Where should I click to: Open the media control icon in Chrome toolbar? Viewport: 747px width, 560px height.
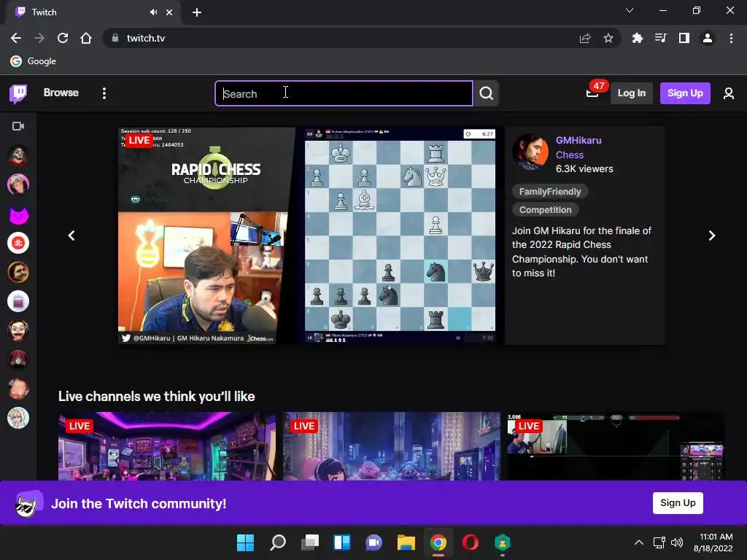tap(660, 38)
